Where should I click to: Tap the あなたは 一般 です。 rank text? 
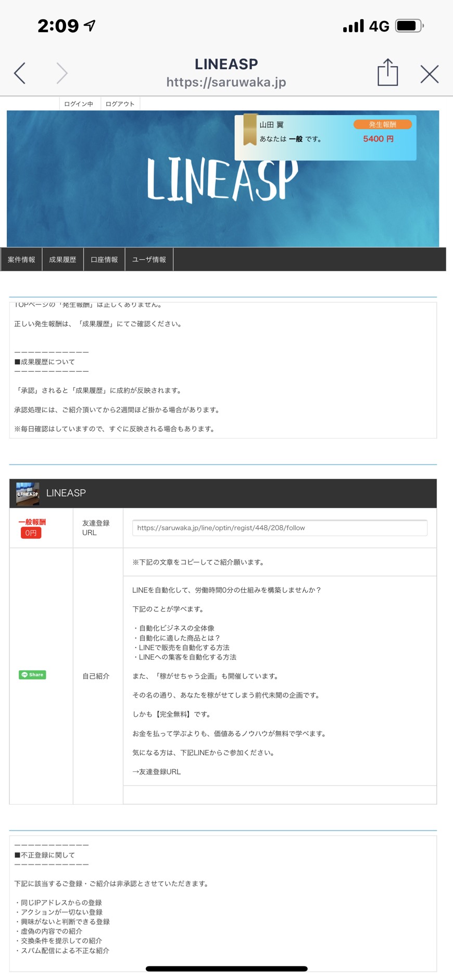[x=291, y=139]
